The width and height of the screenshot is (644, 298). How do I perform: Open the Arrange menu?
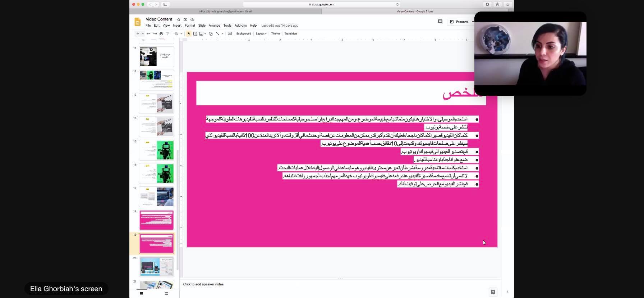point(214,26)
